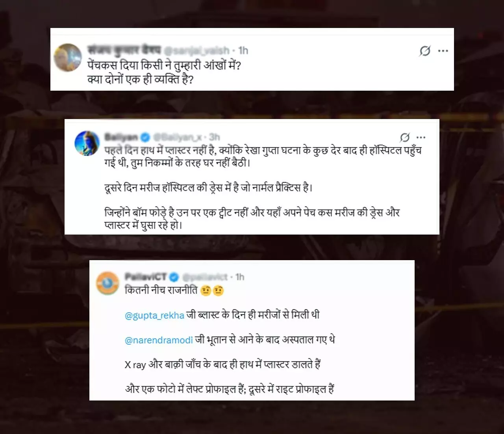The width and height of the screenshot is (504, 434).
Task: Click the Grok icon on the top tweet
Action: pyautogui.click(x=424, y=51)
